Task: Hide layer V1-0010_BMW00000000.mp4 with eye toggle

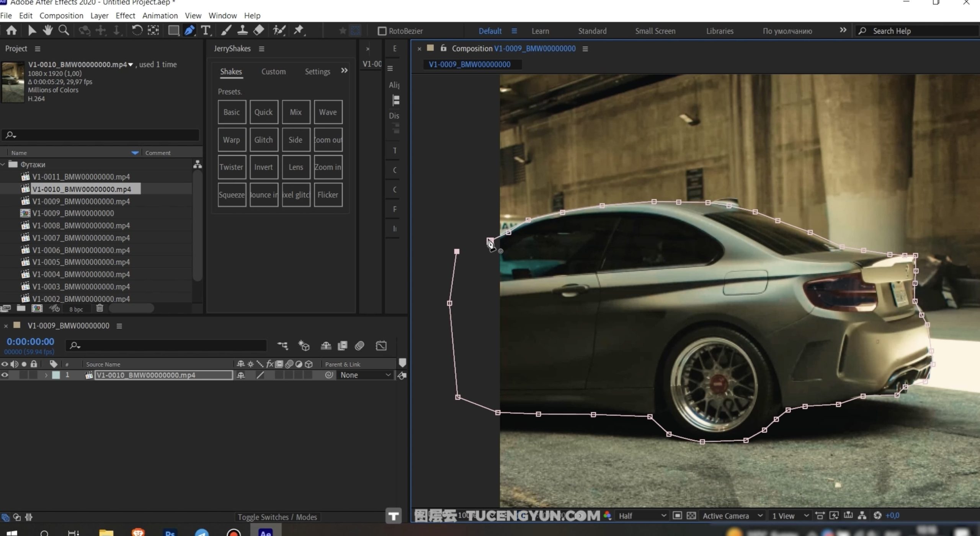Action: (x=5, y=375)
